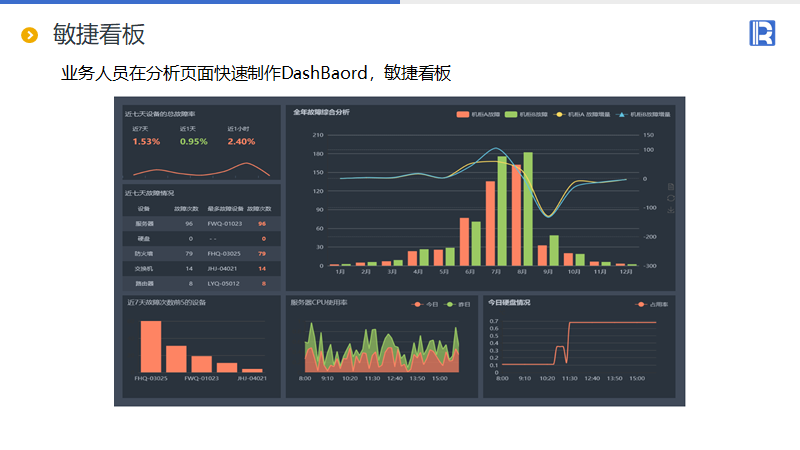The width and height of the screenshot is (800, 450).
Task: Click the refresh icon on the annual chart
Action: 671,198
